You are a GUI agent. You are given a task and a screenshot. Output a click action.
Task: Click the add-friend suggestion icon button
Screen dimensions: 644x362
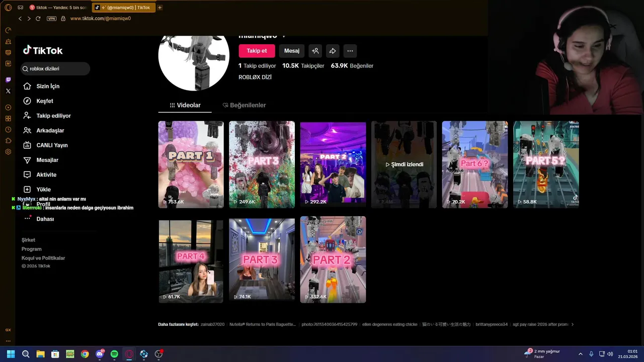[315, 51]
